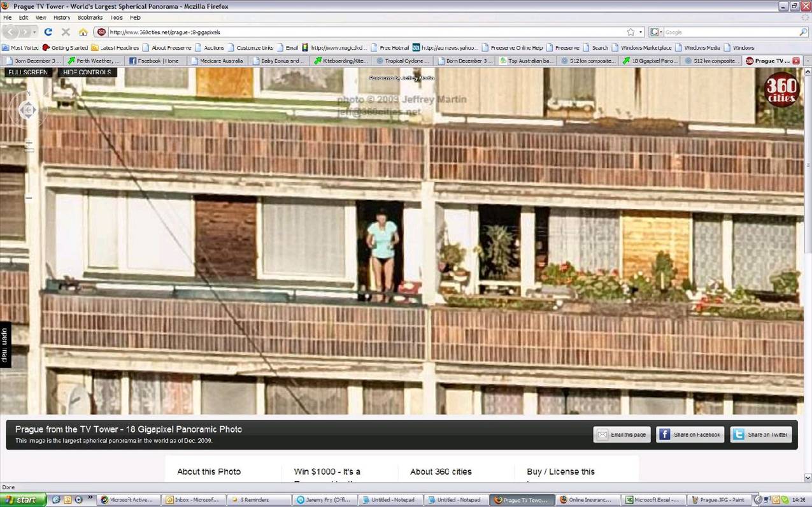The width and height of the screenshot is (812, 507).
Task: Click the zoom out minus button
Action: 29,197
